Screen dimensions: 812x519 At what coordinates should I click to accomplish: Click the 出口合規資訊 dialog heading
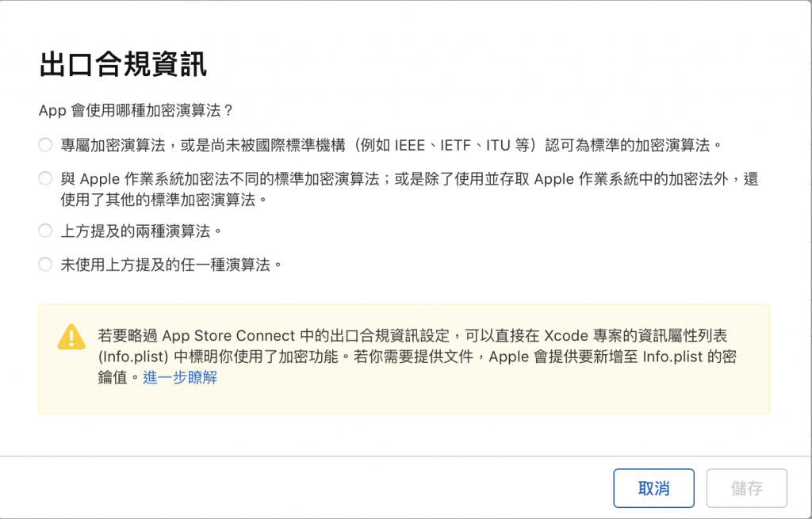123,65
